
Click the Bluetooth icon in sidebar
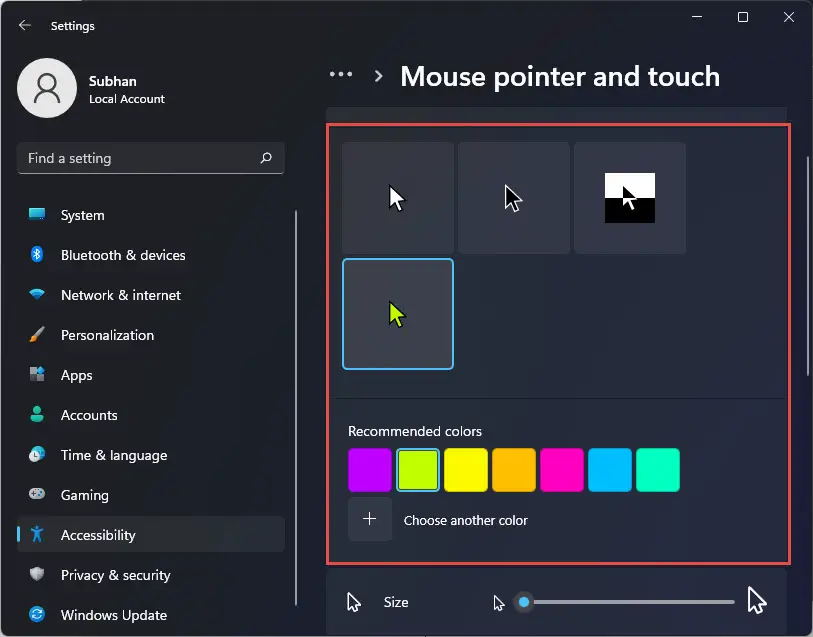pos(37,254)
